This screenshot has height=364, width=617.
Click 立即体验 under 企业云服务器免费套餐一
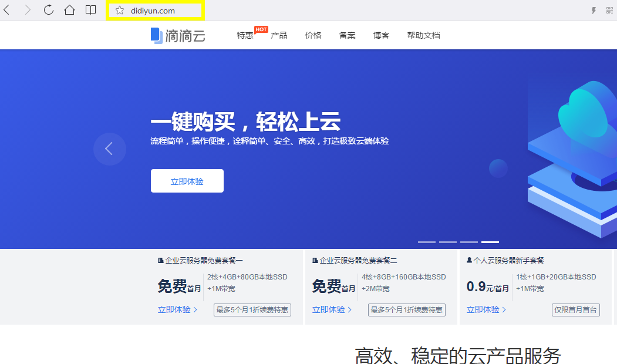click(177, 309)
